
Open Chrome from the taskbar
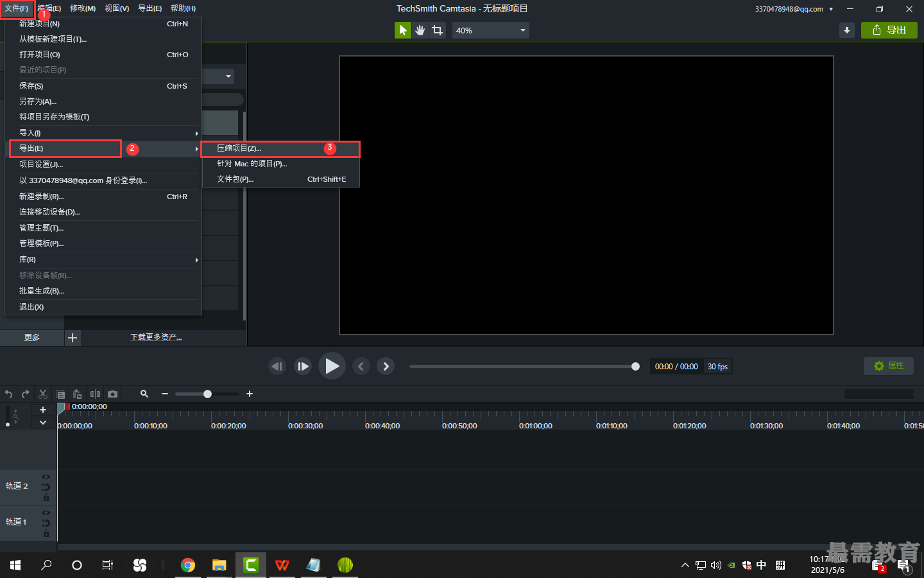pos(188,565)
